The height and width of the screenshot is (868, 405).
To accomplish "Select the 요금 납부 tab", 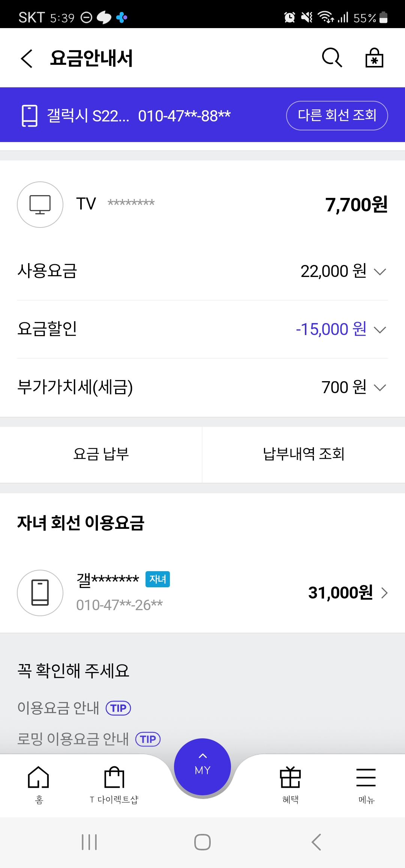I will pyautogui.click(x=101, y=454).
